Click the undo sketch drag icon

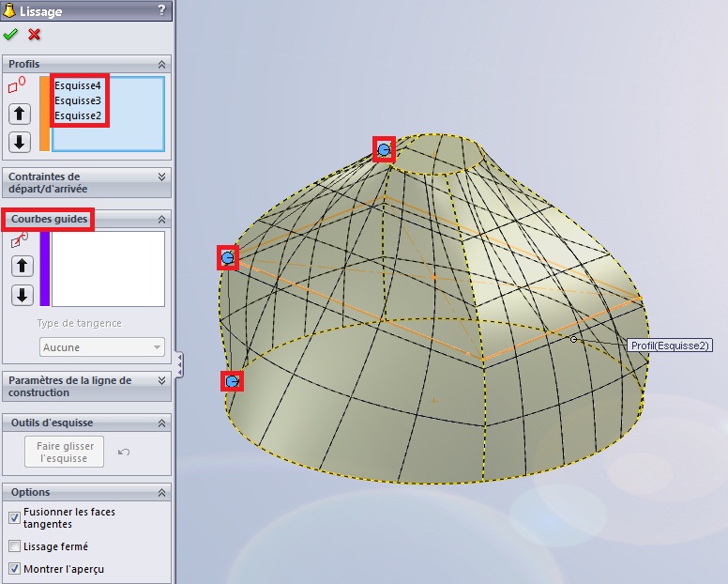point(124,452)
